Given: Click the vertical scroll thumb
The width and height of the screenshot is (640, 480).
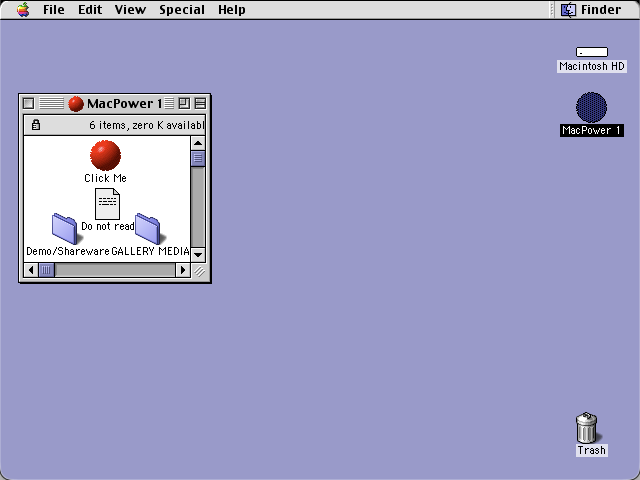Looking at the screenshot, I should coord(198,158).
